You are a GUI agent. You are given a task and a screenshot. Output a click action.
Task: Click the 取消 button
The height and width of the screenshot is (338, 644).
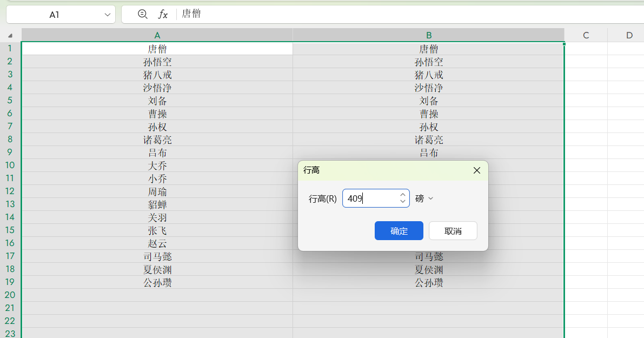(453, 231)
